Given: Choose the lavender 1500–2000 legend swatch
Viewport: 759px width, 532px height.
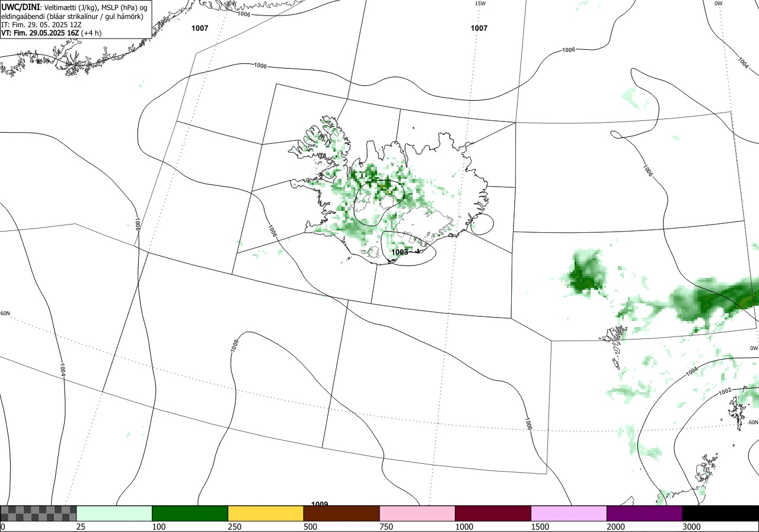Looking at the screenshot, I should point(569,513).
